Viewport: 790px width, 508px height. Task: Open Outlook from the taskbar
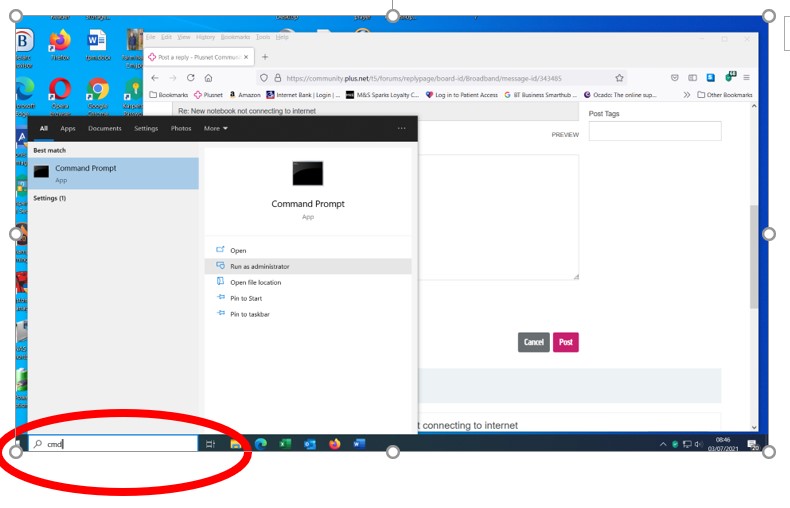coord(309,444)
